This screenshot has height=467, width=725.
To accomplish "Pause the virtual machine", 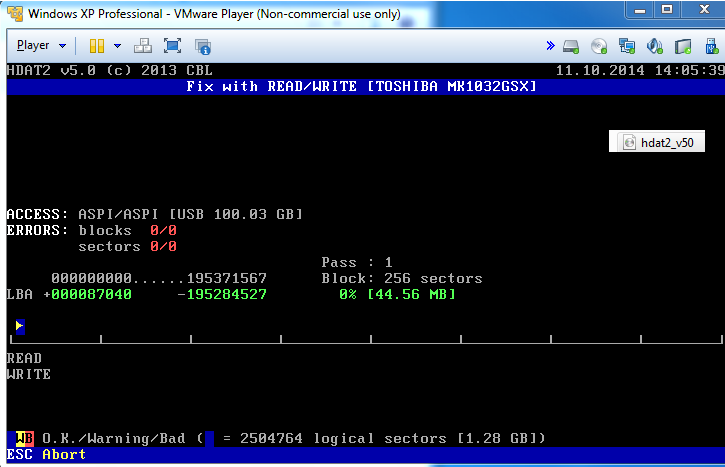I will [97, 46].
